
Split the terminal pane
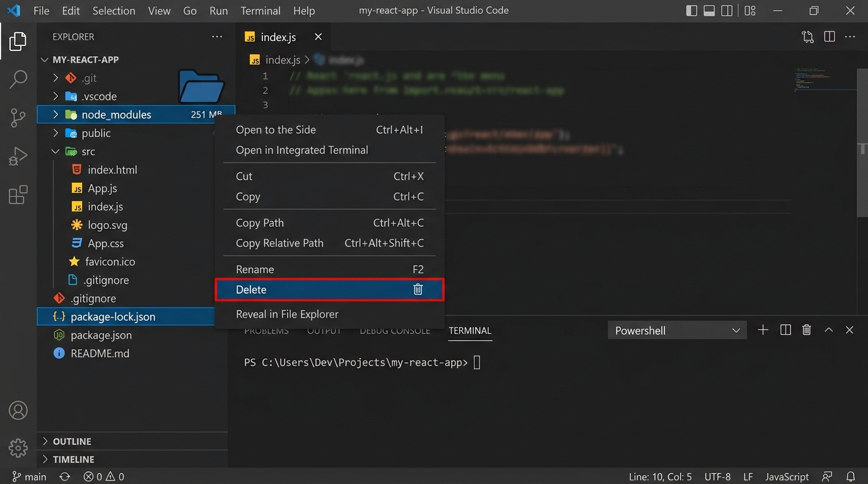tap(785, 330)
